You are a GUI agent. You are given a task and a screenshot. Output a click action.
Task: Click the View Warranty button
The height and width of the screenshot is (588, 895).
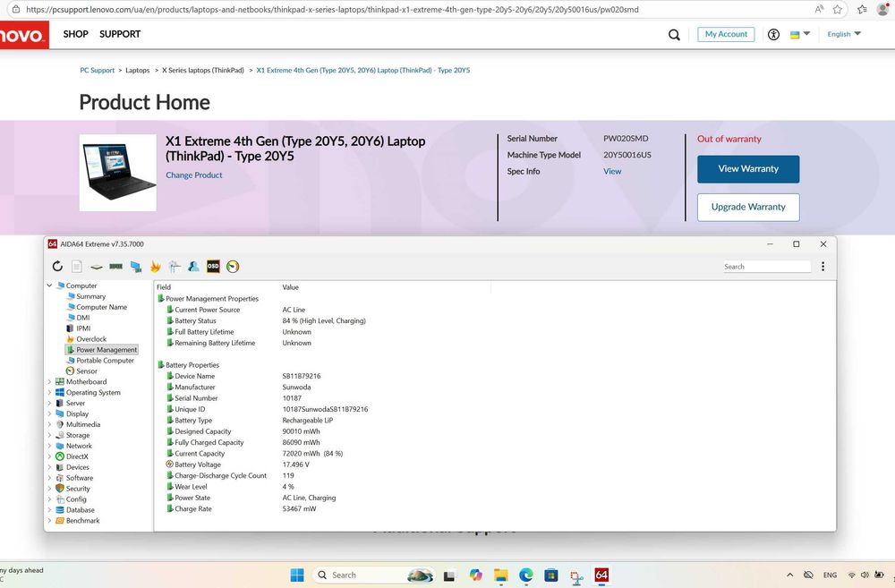(x=747, y=169)
